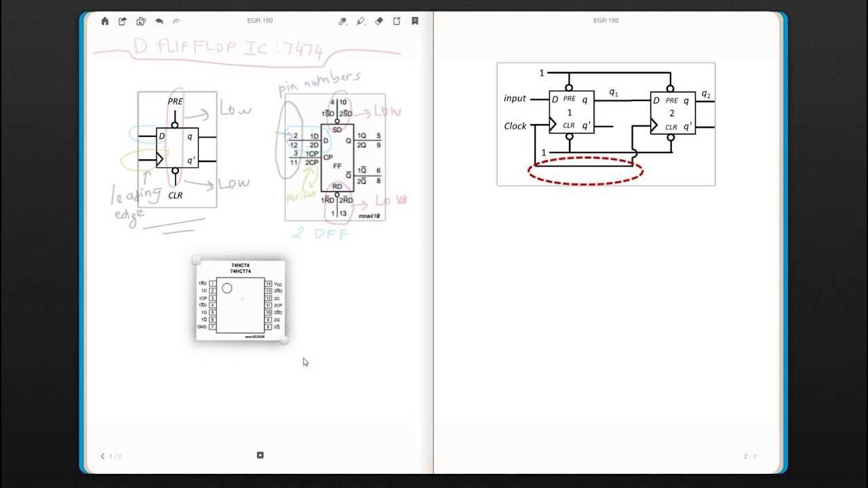The image size is (868, 488).
Task: Select the 7474 pin numbers diagram
Action: pos(335,157)
